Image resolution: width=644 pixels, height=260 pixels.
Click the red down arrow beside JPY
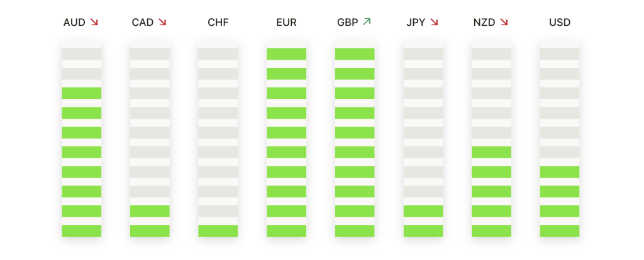[x=434, y=22]
